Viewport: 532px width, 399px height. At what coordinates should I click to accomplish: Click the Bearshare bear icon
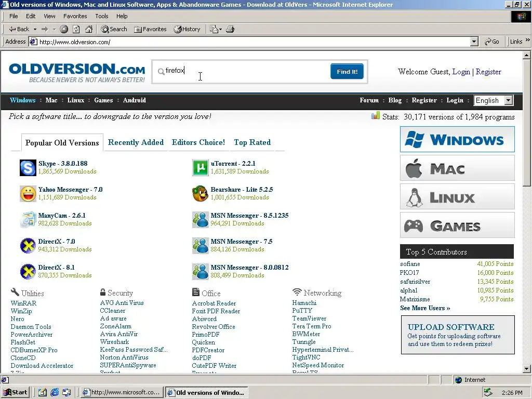click(200, 194)
